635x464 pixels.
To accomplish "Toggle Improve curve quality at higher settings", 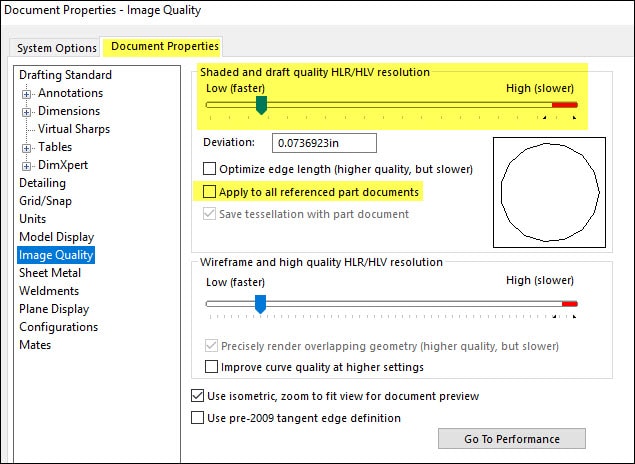I will click(x=211, y=366).
